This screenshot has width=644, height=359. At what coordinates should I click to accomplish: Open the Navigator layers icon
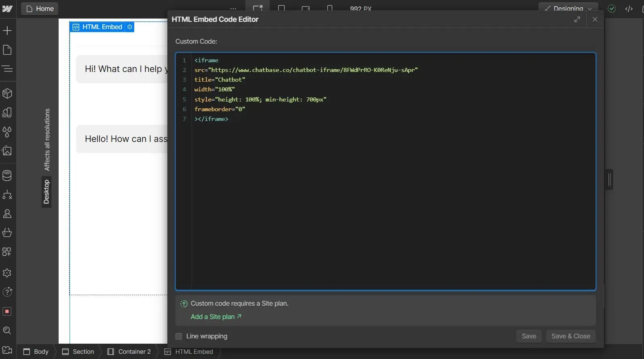pos(7,69)
